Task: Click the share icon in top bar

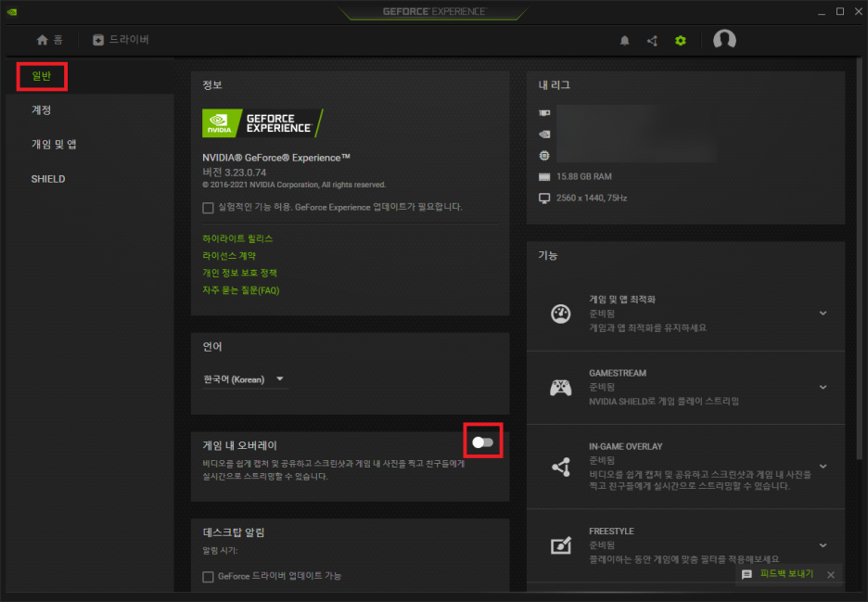Action: (x=652, y=41)
